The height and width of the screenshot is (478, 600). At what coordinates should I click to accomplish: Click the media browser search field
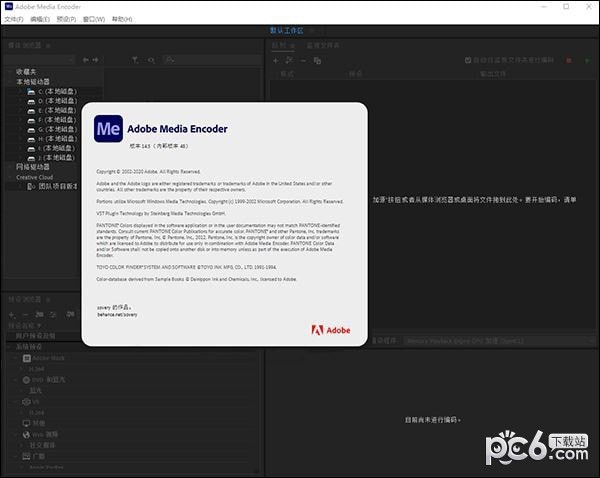212,60
